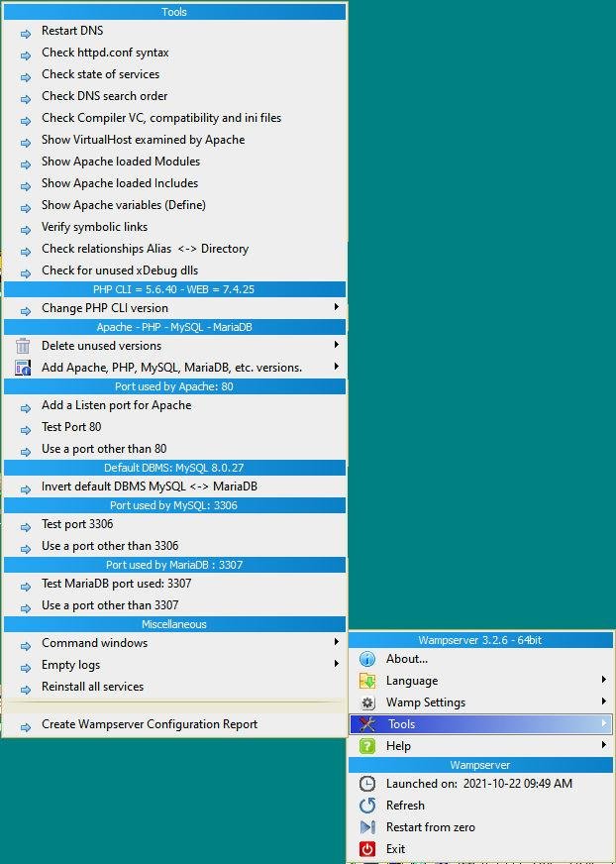Click the Wampserver 3.2.6 - 64bit title
616x864 pixels.
(x=480, y=640)
